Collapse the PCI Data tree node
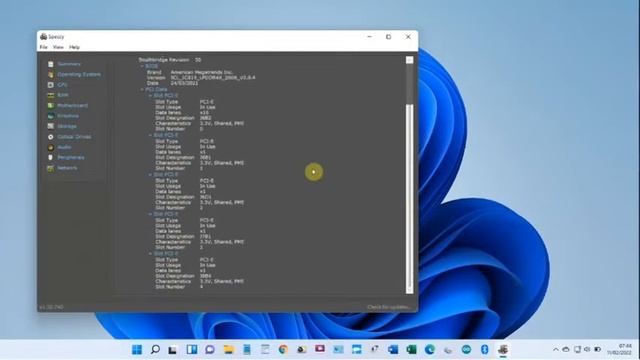 142,89
